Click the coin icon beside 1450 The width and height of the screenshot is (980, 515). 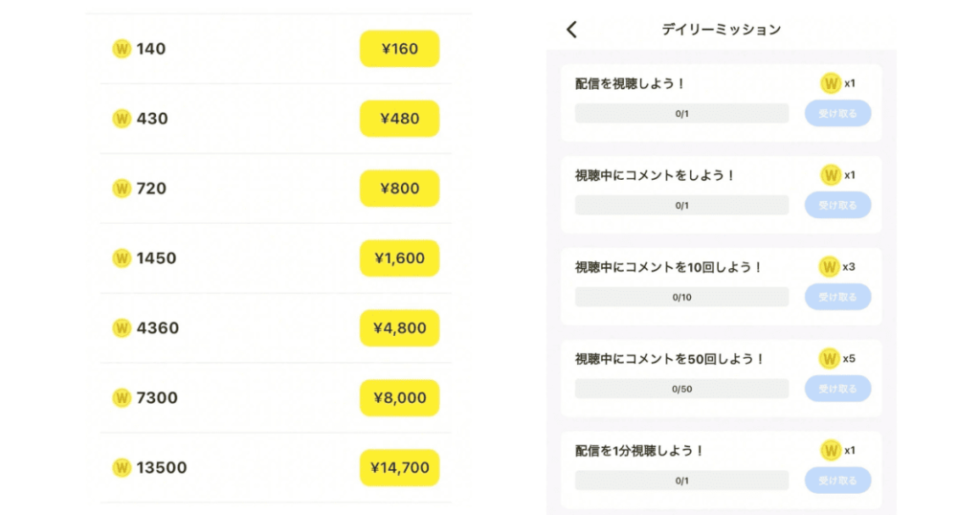click(x=122, y=258)
